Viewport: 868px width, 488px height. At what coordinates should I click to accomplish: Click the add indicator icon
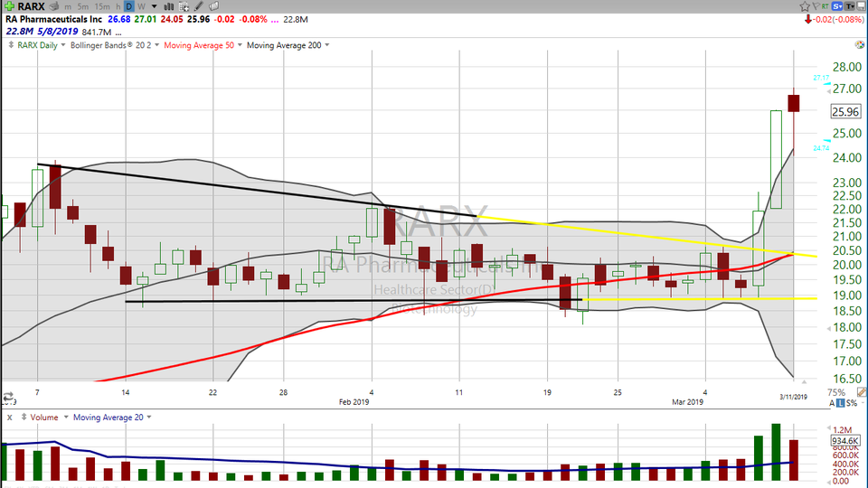184,6
